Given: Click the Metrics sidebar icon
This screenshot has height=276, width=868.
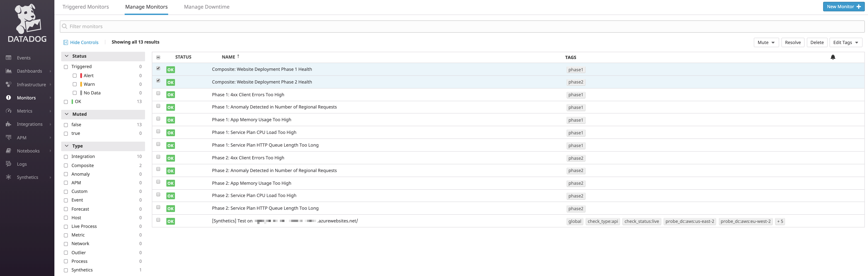Looking at the screenshot, I should pos(9,111).
